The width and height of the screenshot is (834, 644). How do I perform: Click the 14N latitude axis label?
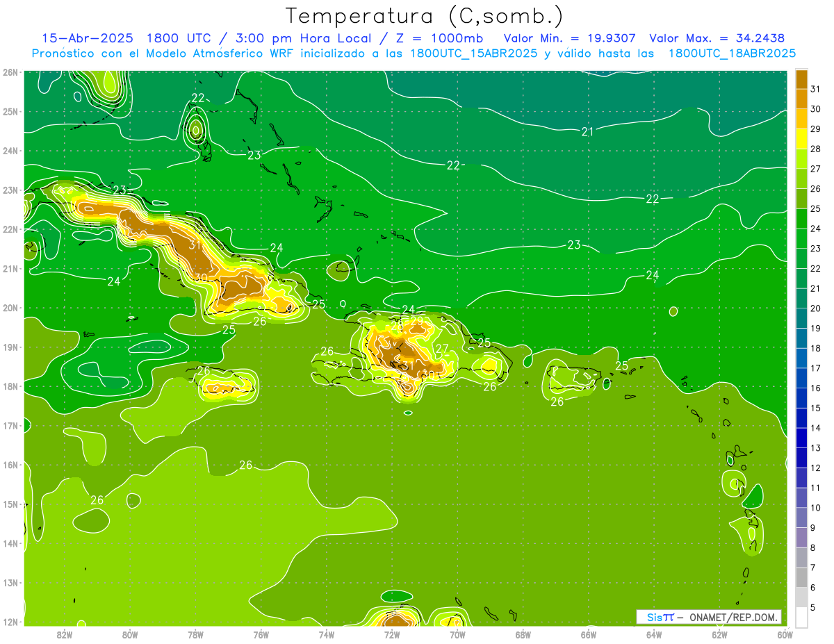(x=10, y=543)
